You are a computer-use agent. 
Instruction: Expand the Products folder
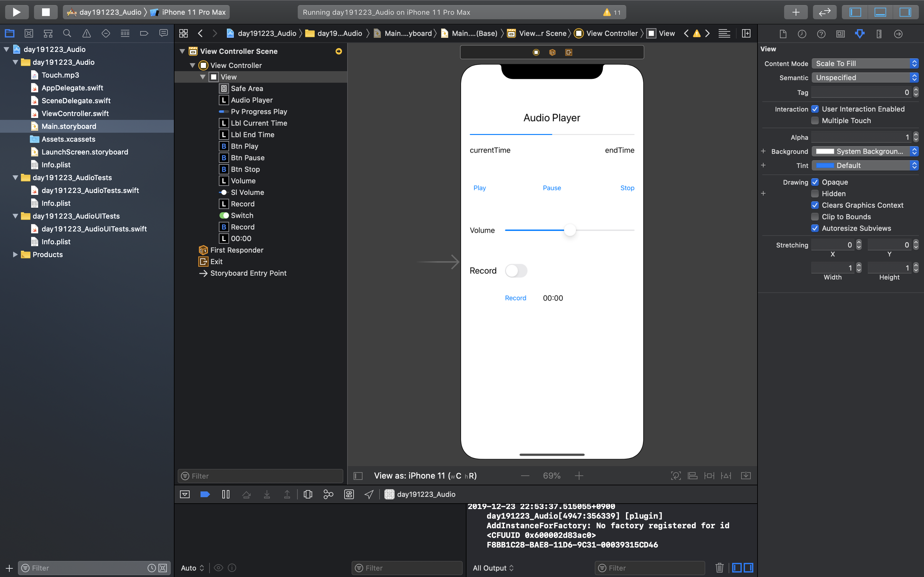point(15,255)
